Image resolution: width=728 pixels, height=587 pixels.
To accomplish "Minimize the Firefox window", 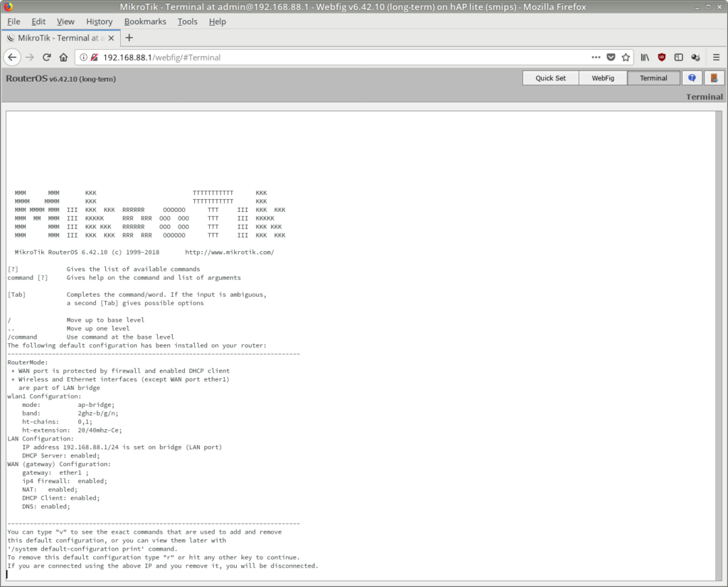I will [x=697, y=7].
